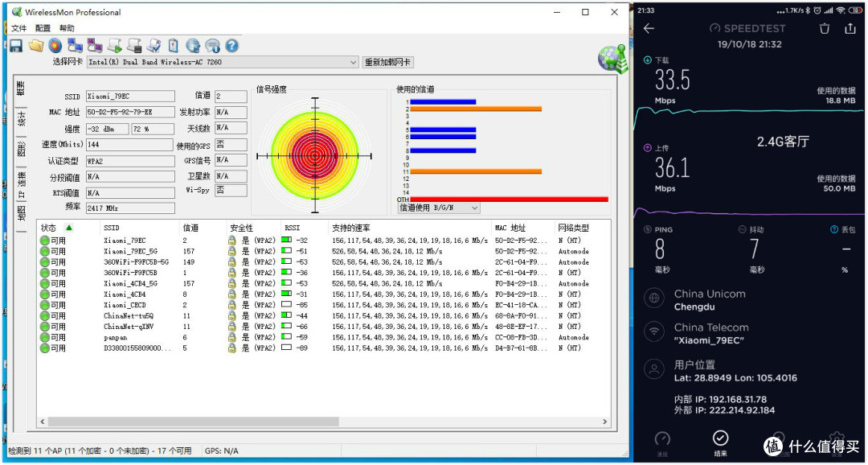
Task: Switch to the 统计 vertical side tab
Action: (21, 120)
